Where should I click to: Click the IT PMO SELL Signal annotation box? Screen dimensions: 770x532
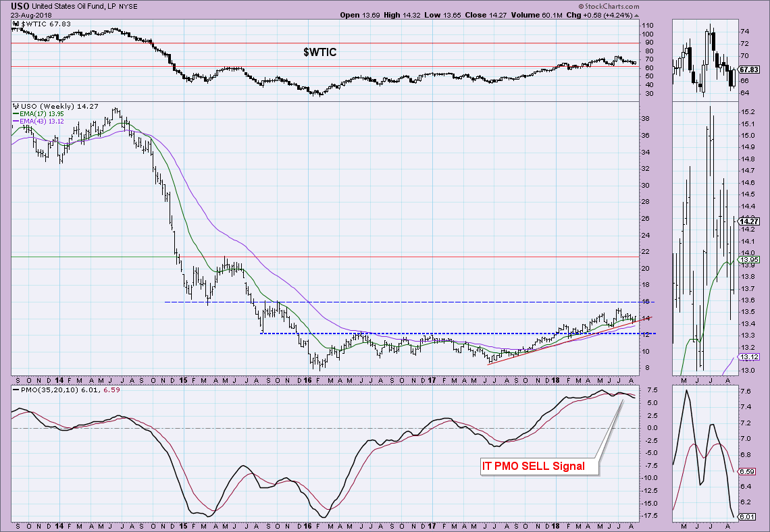click(x=540, y=467)
